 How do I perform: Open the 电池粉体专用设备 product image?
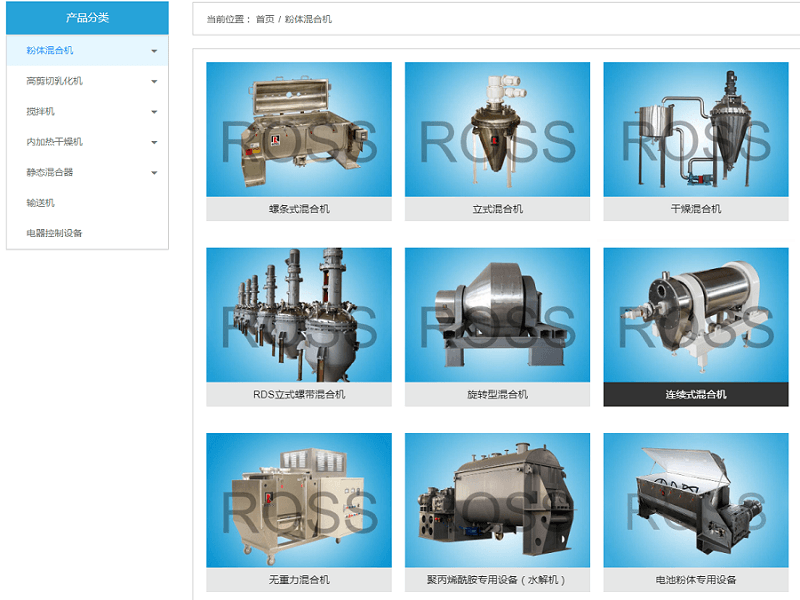(x=695, y=500)
